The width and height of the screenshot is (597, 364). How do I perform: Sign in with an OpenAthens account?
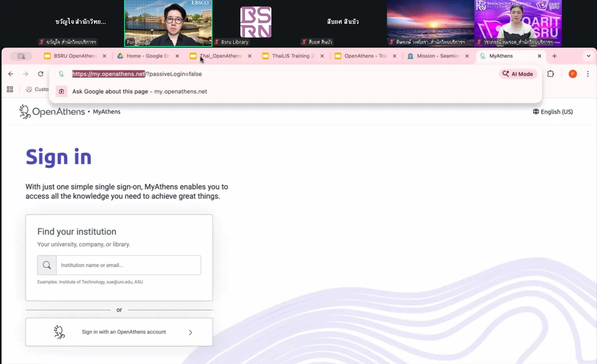(x=119, y=332)
